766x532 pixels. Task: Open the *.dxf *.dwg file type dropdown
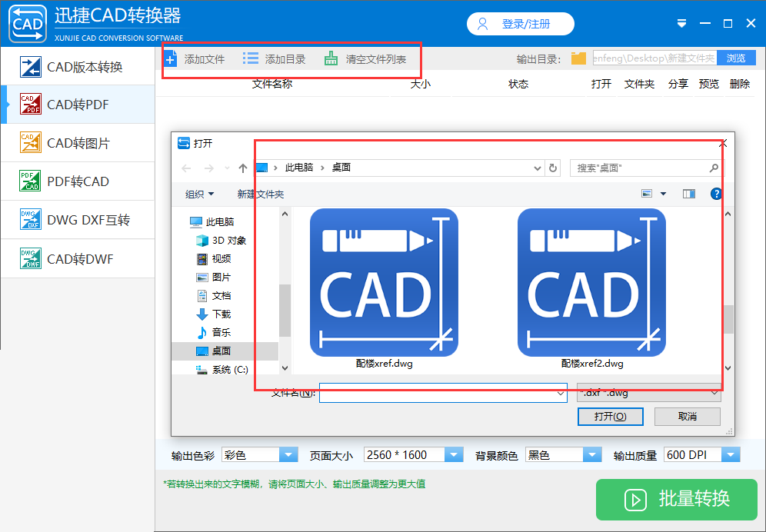[649, 393]
